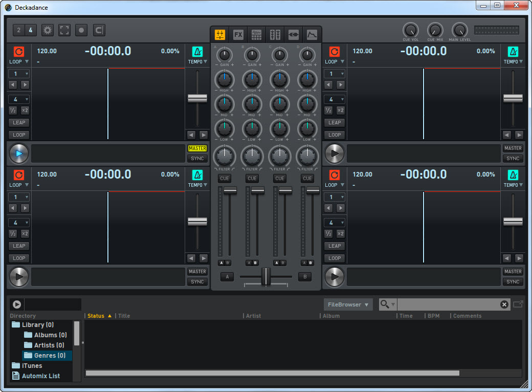
Task: Click the metronome tempo icon on top-right deck
Action: (513, 52)
